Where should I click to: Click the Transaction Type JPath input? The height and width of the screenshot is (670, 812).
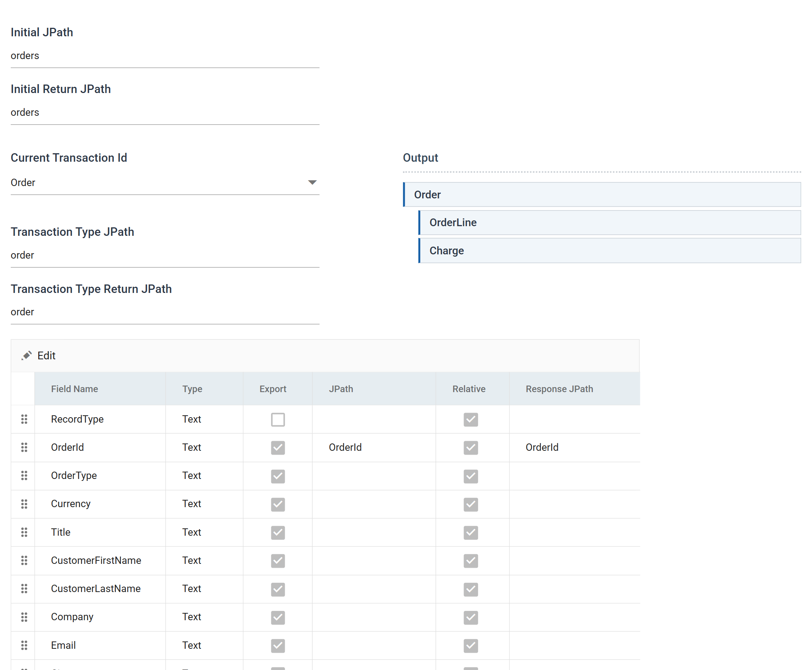(165, 255)
